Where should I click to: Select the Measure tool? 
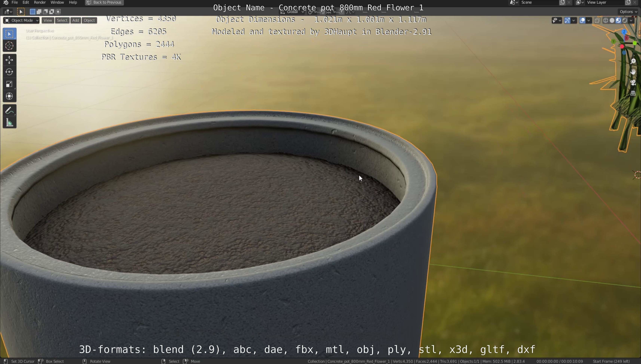click(10, 123)
